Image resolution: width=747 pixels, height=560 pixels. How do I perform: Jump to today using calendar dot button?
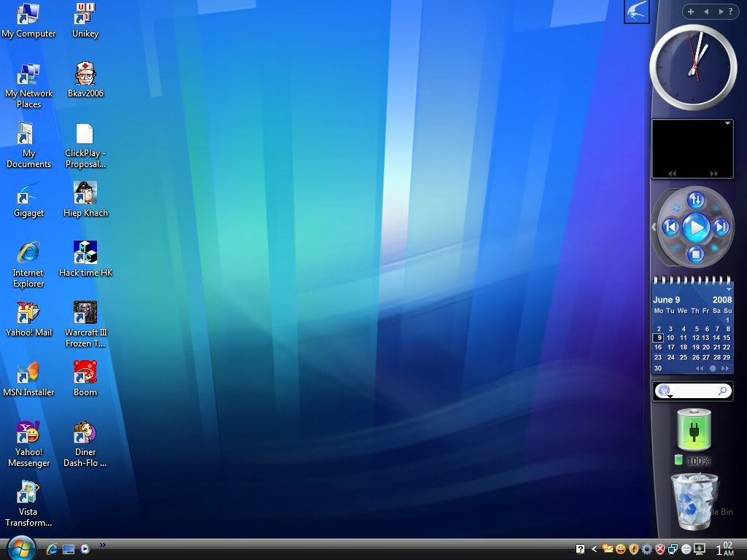point(713,368)
